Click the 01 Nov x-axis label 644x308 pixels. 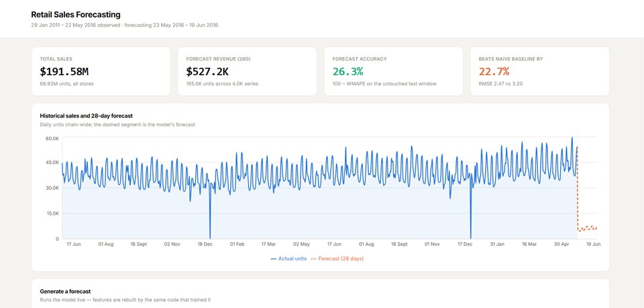click(x=432, y=244)
